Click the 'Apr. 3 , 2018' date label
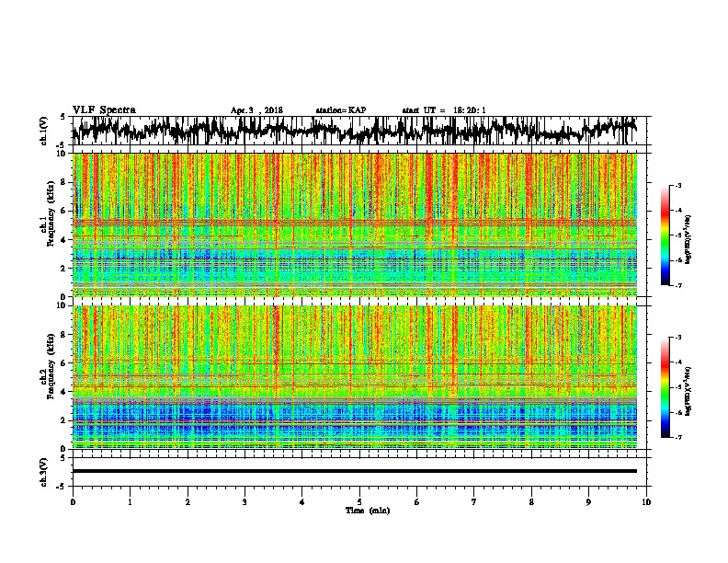728x563 pixels. [256, 110]
